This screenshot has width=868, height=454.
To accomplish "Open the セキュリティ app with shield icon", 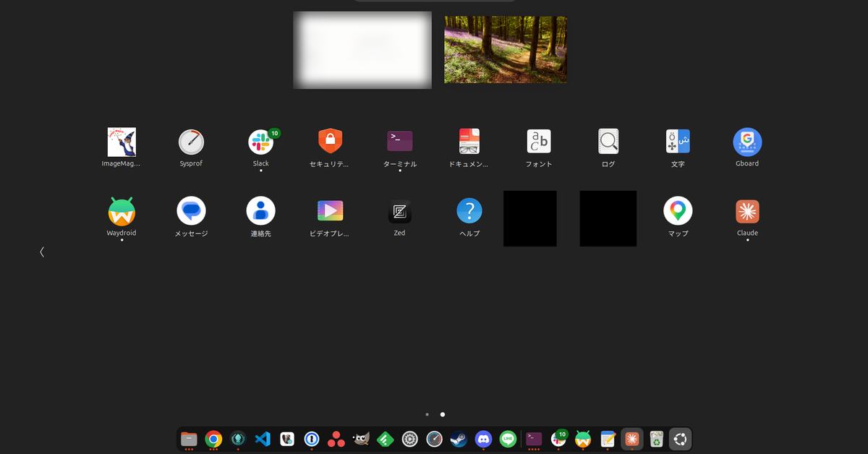I will [330, 141].
